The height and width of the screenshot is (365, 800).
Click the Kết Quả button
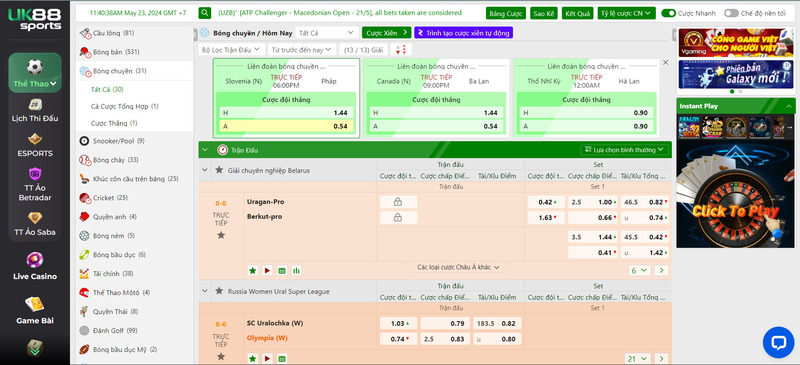[577, 13]
